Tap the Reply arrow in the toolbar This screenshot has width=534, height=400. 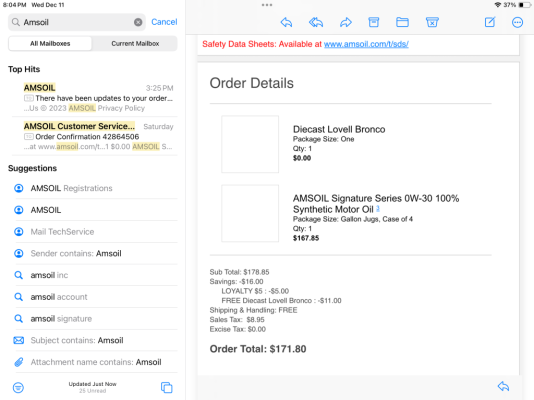coord(286,22)
